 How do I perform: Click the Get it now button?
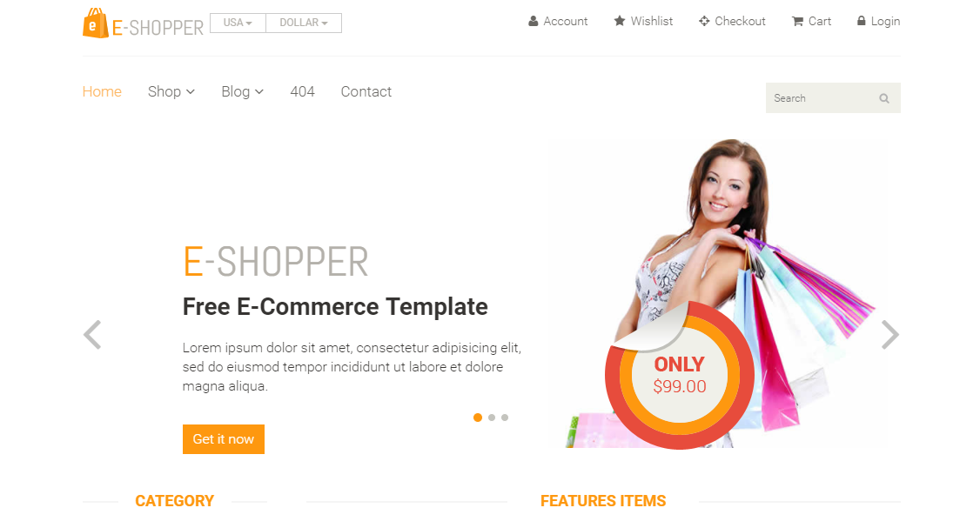pyautogui.click(x=224, y=439)
